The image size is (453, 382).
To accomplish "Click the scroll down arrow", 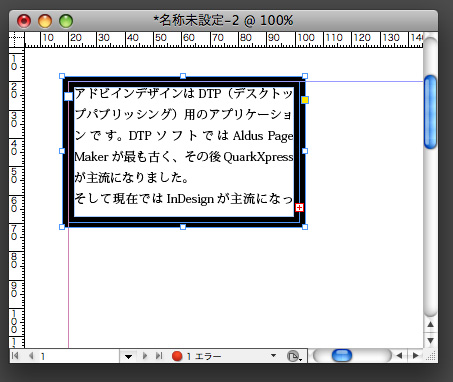I will (x=430, y=340).
